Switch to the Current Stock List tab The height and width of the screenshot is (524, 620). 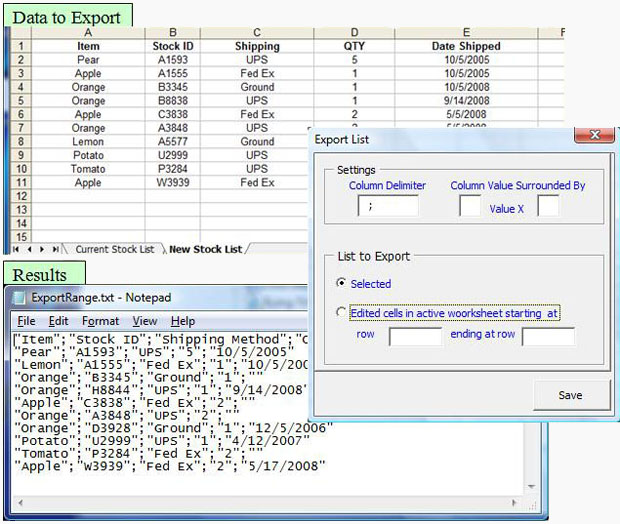114,248
